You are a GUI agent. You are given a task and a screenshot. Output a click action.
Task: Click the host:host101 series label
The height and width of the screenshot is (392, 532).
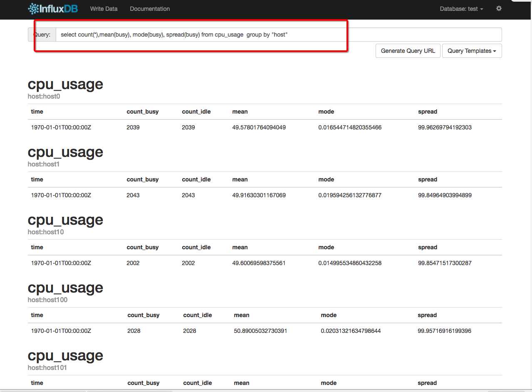tap(47, 368)
